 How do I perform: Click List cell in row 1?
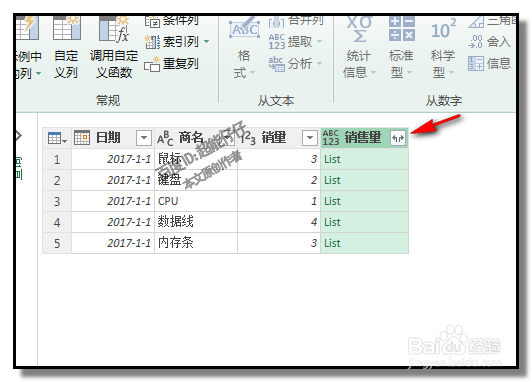coord(364,159)
